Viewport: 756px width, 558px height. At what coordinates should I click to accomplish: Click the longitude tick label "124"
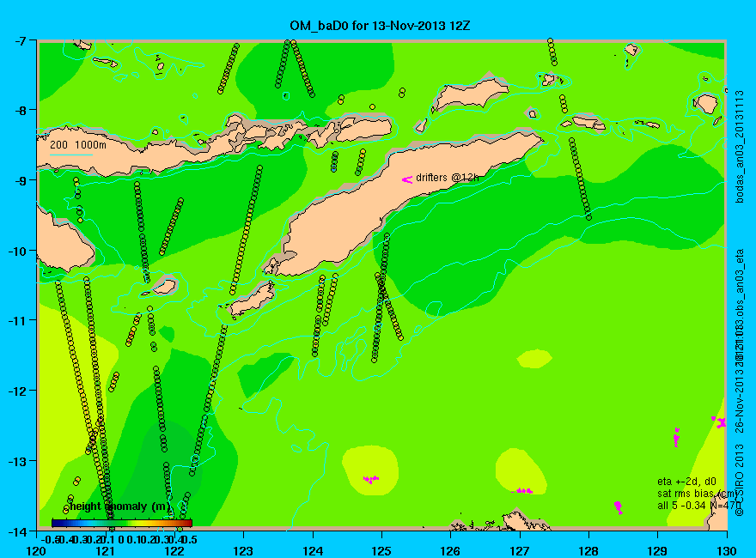(313, 550)
